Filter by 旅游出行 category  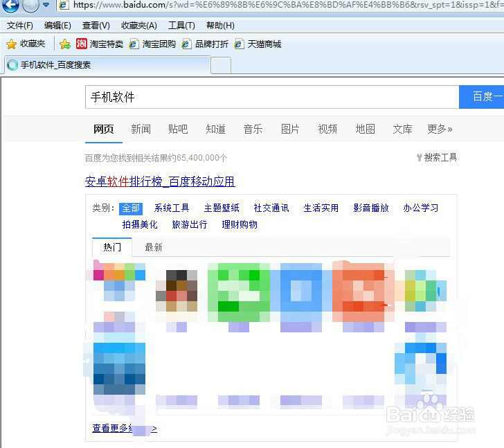[x=190, y=224]
